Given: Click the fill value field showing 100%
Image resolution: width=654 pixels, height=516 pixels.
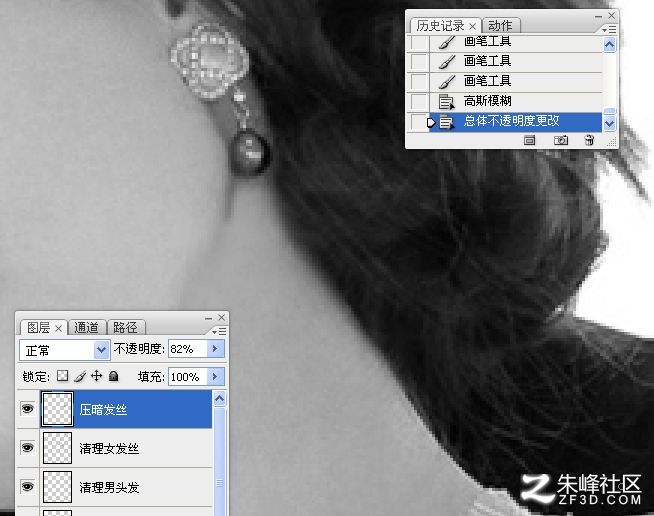Looking at the screenshot, I should coord(188,377).
